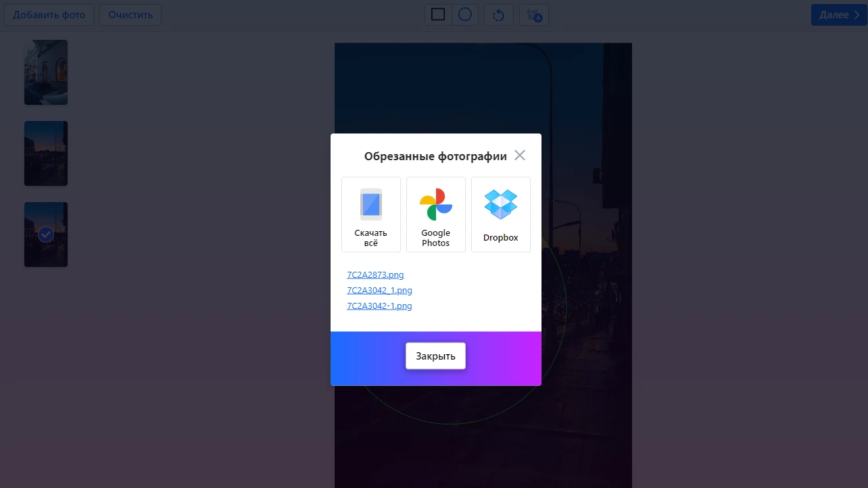This screenshot has height=488, width=868.
Task: Save to Google Photos
Action: (x=436, y=215)
